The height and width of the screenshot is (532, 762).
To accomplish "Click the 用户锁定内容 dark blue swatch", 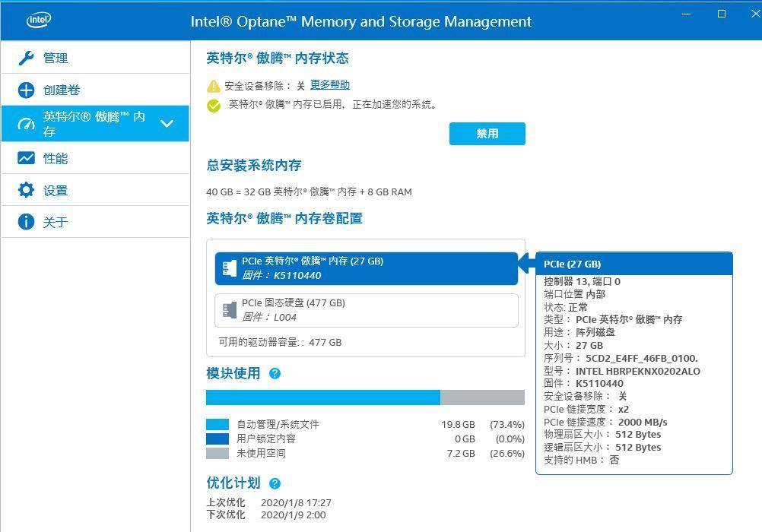I will click(217, 439).
